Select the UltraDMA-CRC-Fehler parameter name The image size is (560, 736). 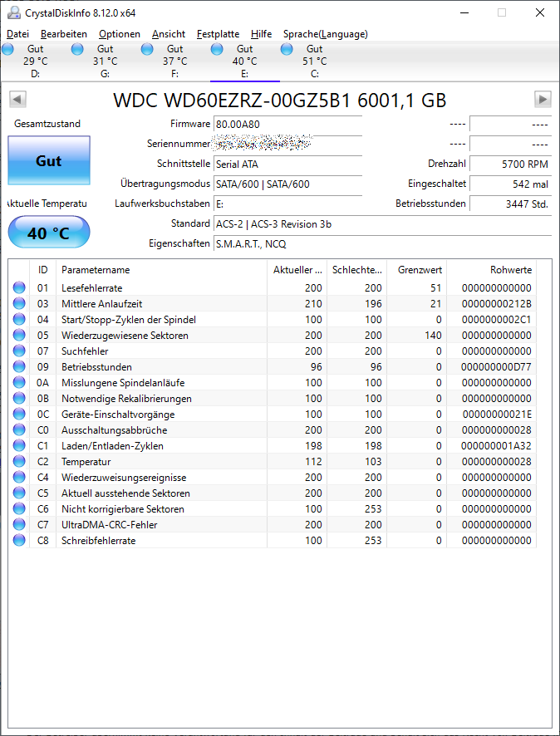(x=110, y=525)
